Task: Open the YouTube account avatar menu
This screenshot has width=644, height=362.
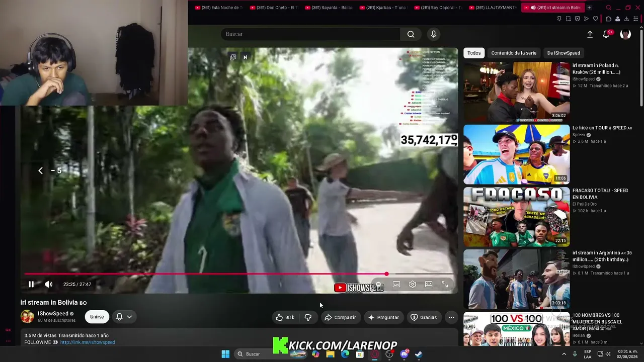Action: tap(625, 34)
